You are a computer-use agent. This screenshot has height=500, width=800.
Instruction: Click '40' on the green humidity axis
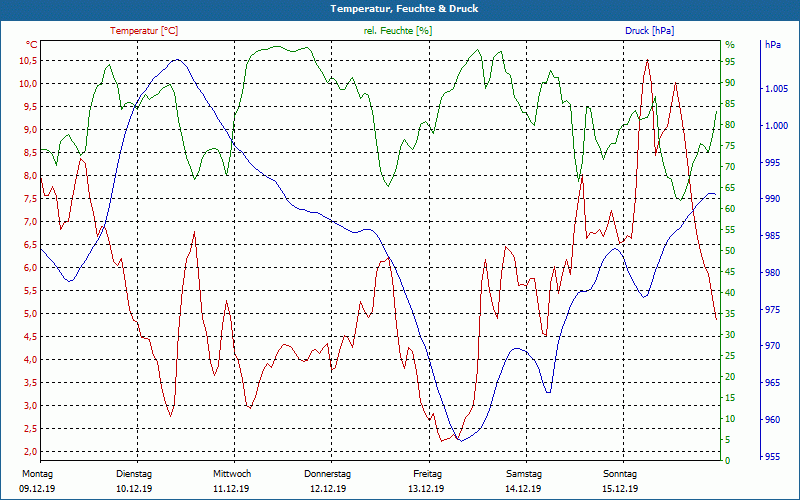click(x=730, y=293)
